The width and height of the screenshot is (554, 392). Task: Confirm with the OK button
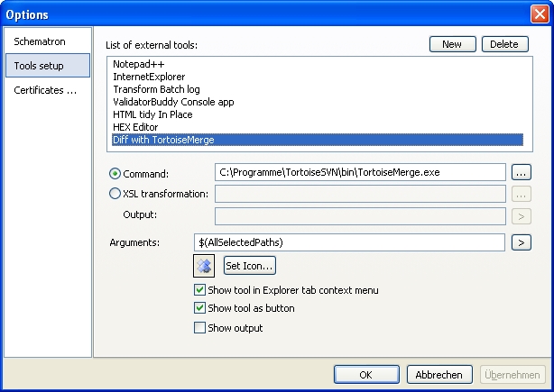click(366, 374)
